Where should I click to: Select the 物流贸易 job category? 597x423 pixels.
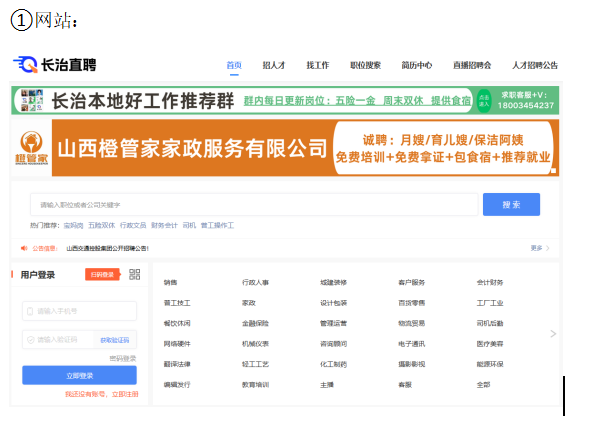coord(412,323)
